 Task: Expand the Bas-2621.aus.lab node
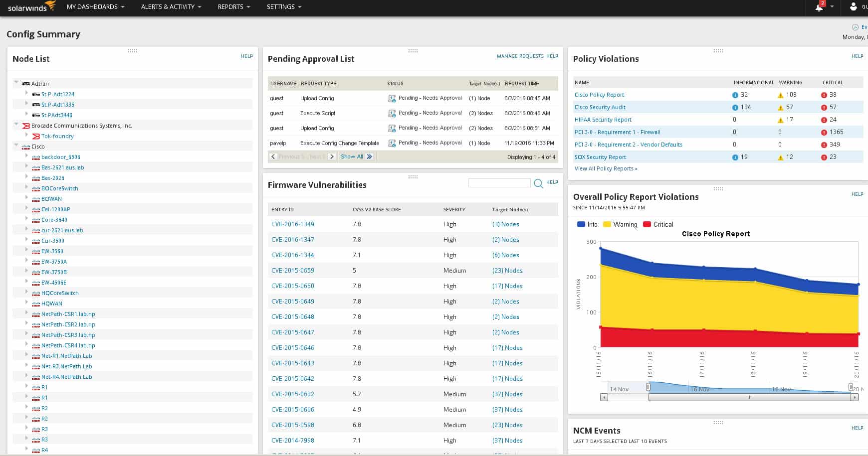pyautogui.click(x=26, y=166)
